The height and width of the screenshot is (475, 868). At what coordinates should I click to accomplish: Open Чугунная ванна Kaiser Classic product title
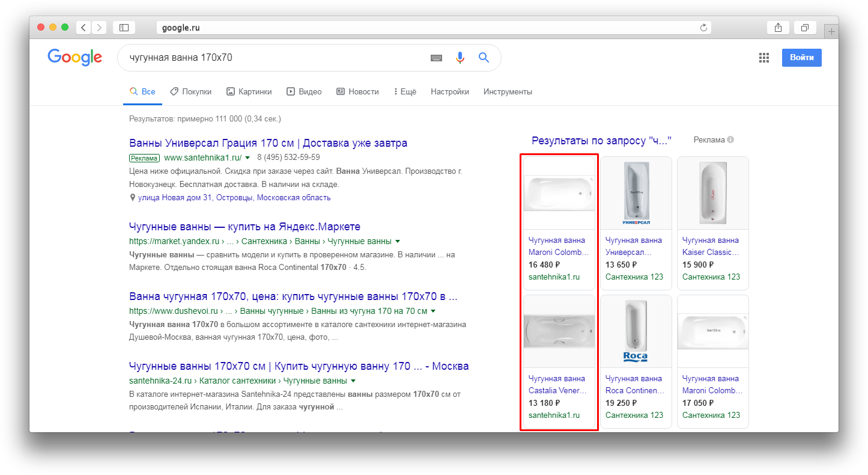coord(711,246)
